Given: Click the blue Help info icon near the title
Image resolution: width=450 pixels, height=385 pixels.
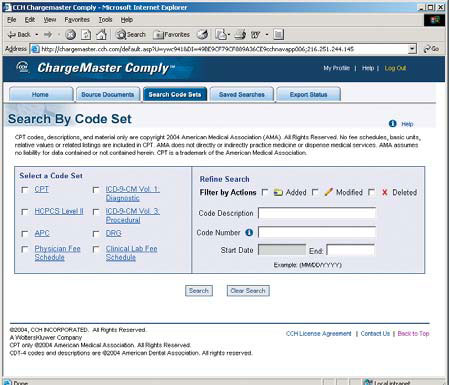Looking at the screenshot, I should pos(392,124).
